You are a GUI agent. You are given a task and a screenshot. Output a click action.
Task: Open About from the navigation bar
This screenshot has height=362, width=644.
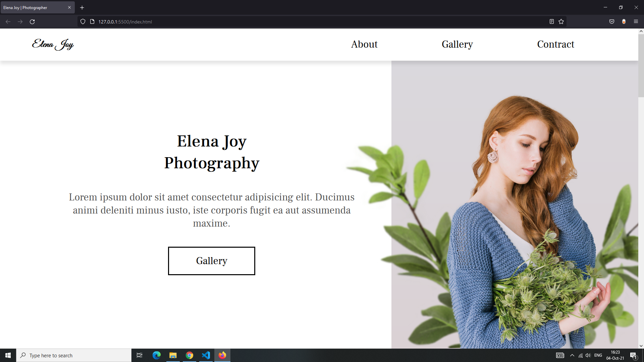point(364,44)
